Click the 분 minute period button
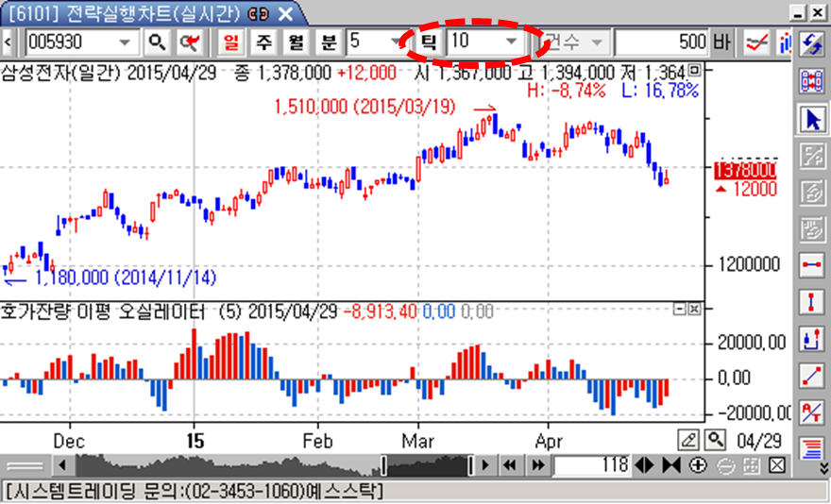 point(328,42)
